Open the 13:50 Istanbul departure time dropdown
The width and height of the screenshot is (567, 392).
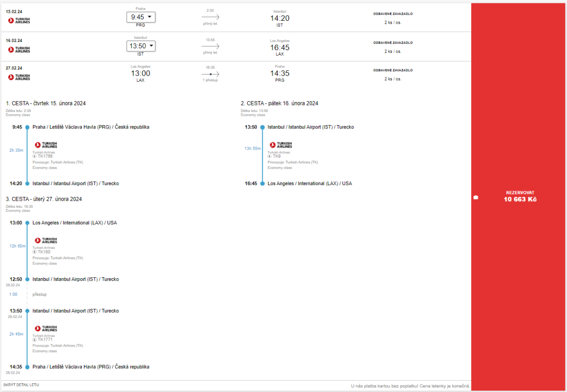click(140, 46)
